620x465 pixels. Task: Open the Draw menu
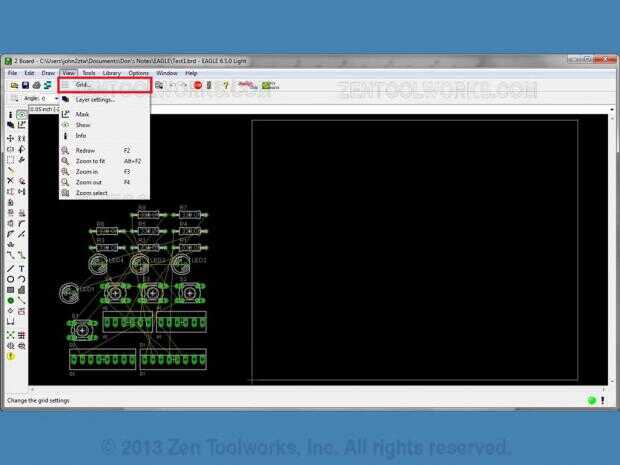pos(48,73)
